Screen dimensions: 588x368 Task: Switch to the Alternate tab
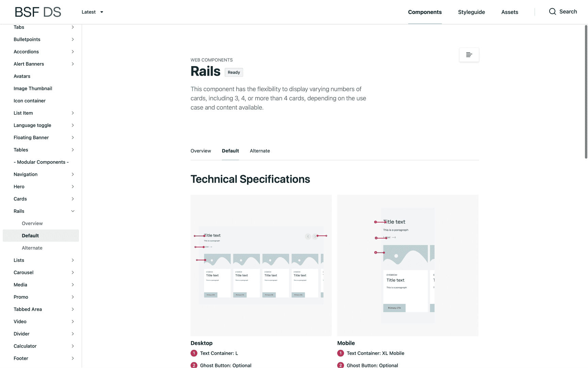click(260, 151)
